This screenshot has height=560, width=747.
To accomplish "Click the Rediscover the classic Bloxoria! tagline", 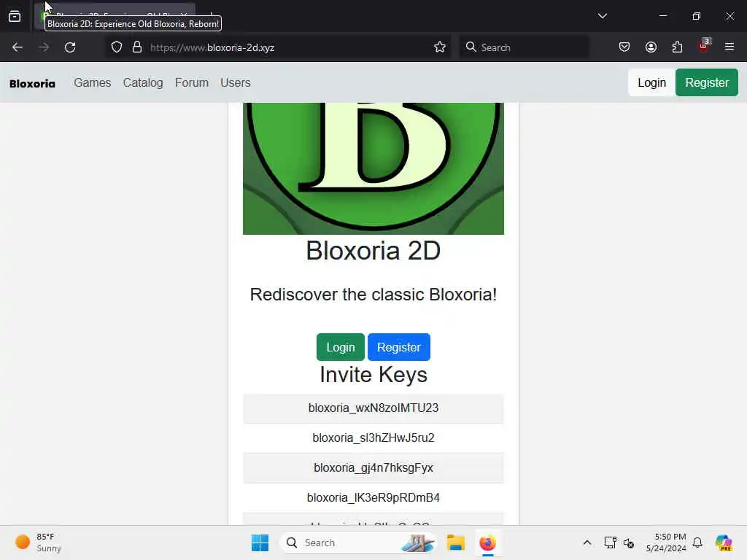I will (x=373, y=295).
